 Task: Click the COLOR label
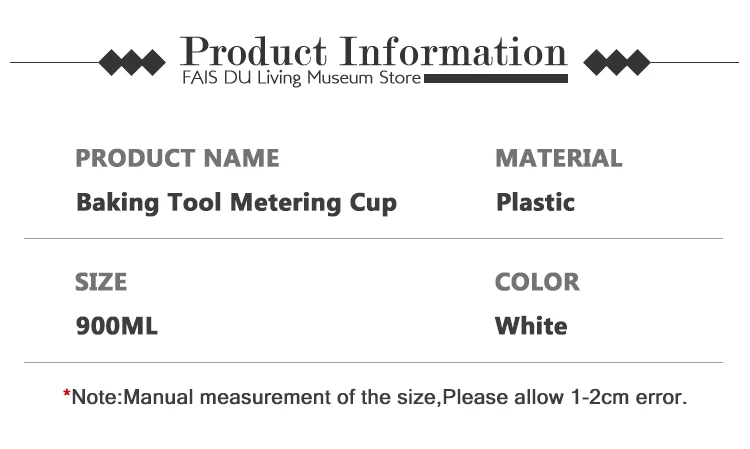click(537, 282)
